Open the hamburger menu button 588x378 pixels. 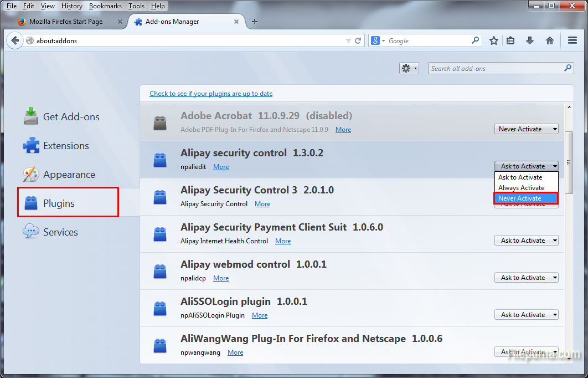point(572,40)
